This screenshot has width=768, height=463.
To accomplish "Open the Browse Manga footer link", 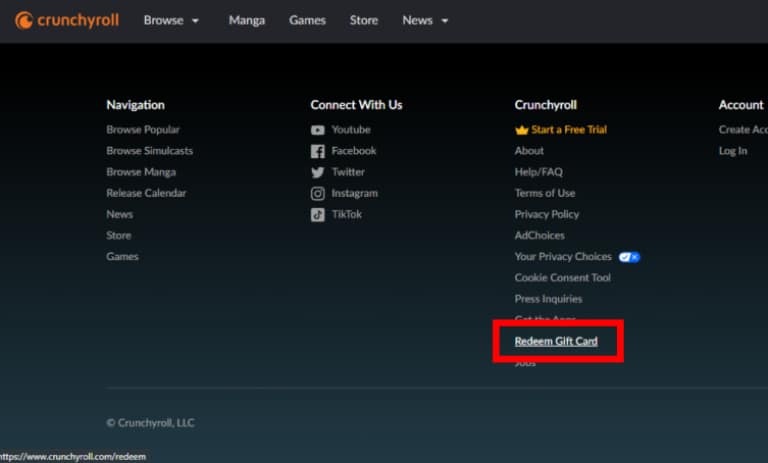I will (141, 172).
